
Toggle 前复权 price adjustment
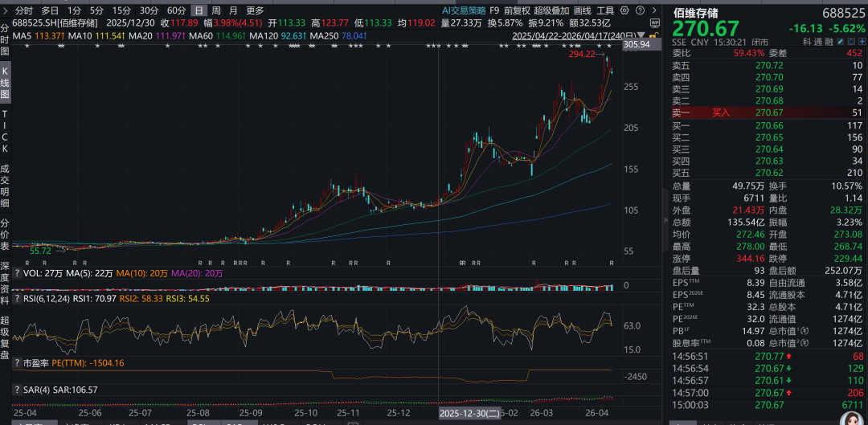pos(516,10)
